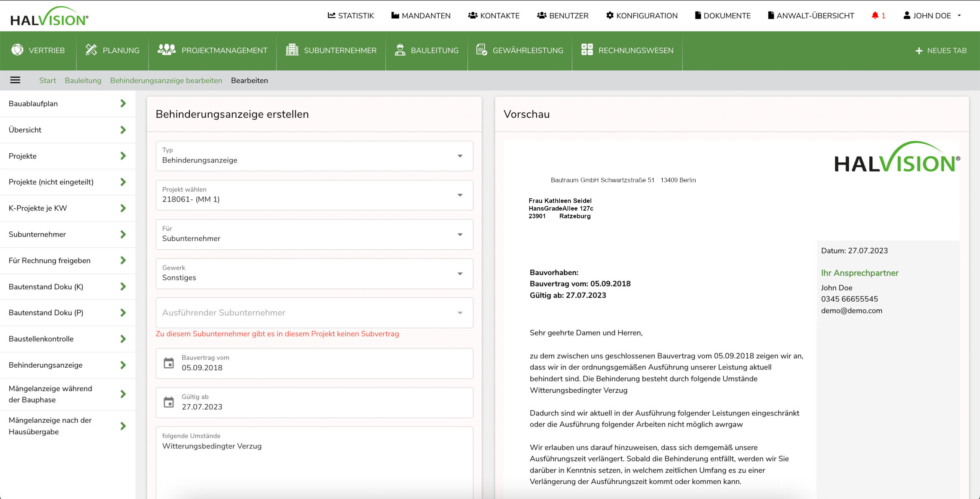Open Mängelanzeige nach der Hausübergabe
This screenshot has height=499, width=980.
68,426
